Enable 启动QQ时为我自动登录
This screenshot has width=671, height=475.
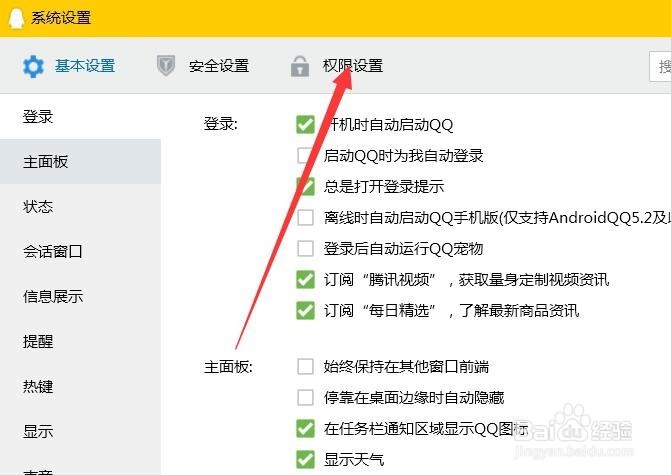pos(305,155)
